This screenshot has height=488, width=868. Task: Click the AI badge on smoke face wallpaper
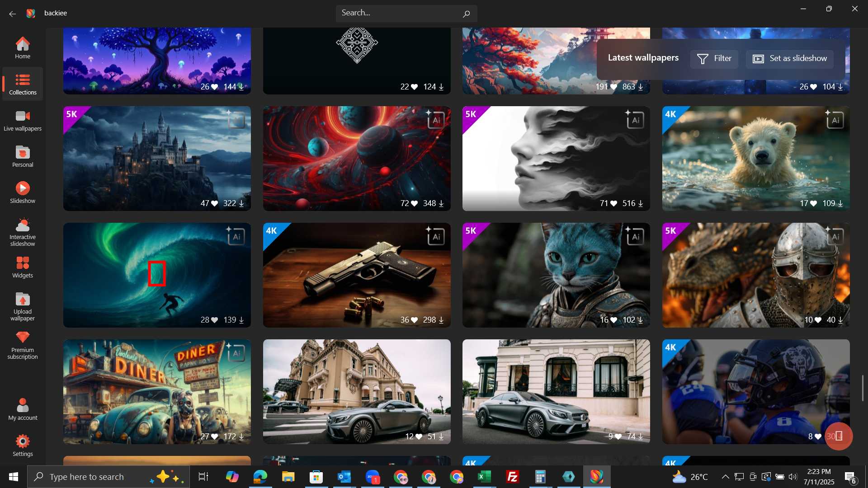634,119
